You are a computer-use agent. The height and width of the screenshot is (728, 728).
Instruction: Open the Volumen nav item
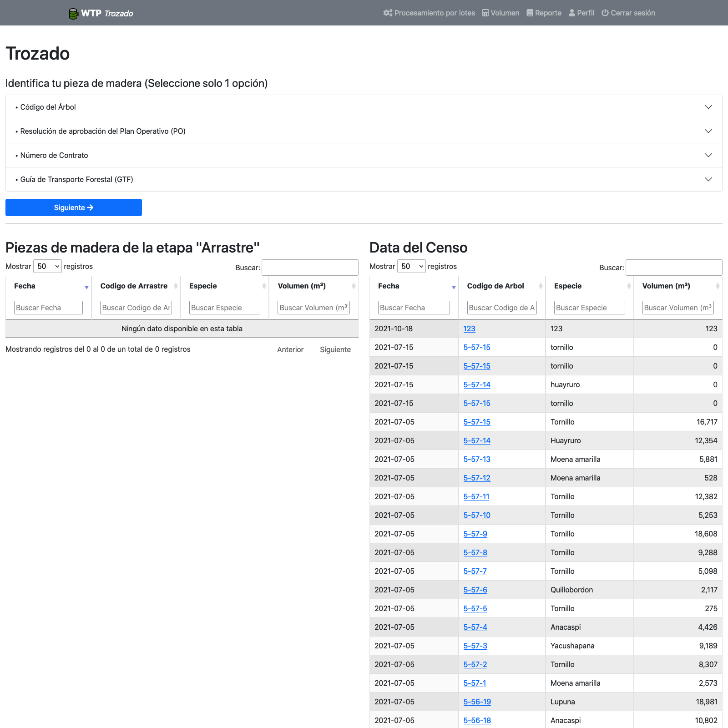point(501,13)
